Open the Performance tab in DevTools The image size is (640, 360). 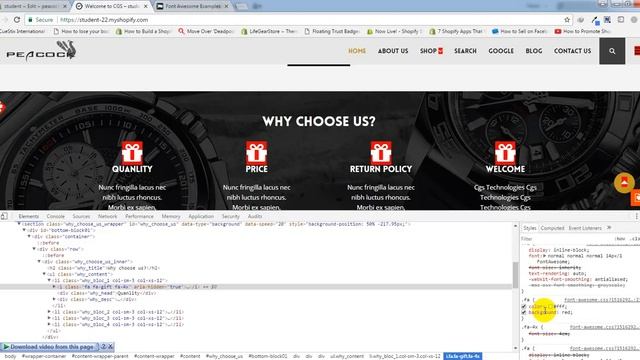[139, 216]
